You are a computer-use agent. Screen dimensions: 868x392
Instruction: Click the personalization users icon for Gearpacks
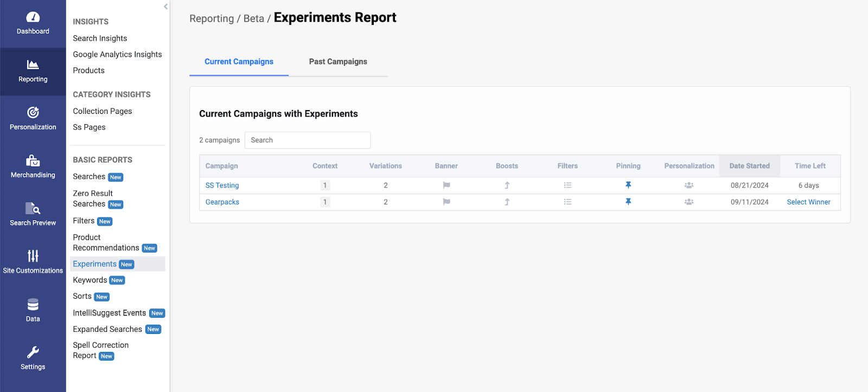point(689,202)
